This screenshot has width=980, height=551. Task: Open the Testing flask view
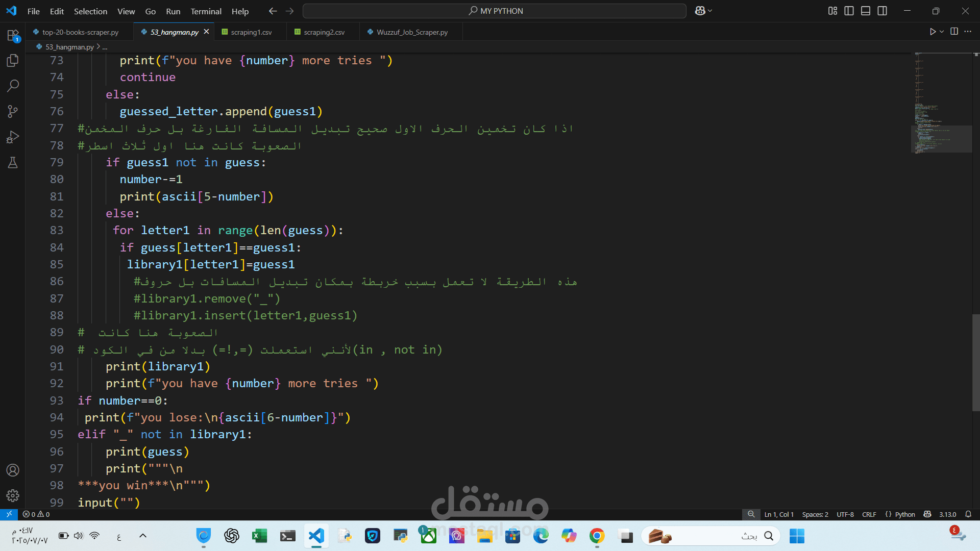(x=13, y=162)
